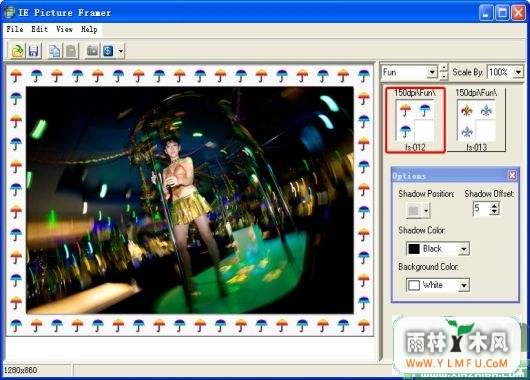Decrease the Shadow Offset value
The image size is (530, 380).
click(x=494, y=212)
